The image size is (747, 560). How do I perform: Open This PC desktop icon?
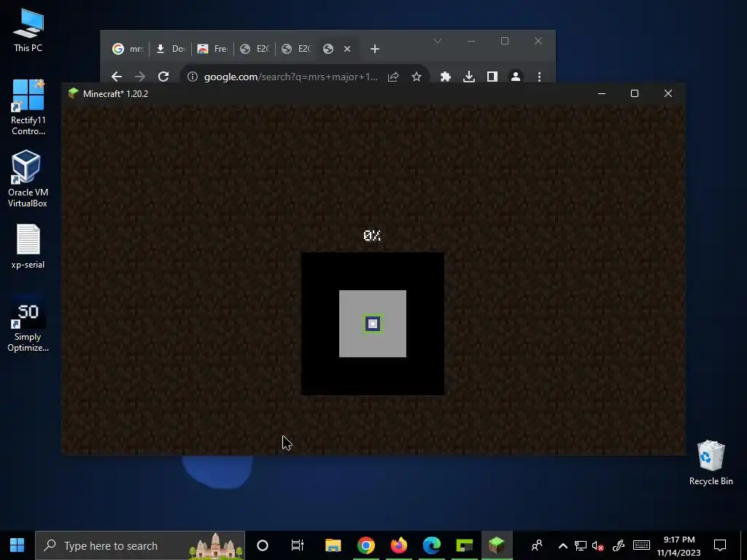point(28,31)
